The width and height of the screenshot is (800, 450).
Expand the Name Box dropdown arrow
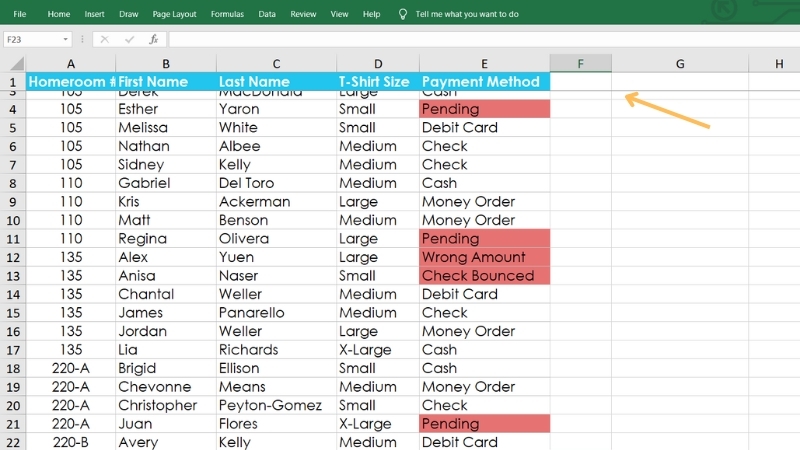point(65,39)
